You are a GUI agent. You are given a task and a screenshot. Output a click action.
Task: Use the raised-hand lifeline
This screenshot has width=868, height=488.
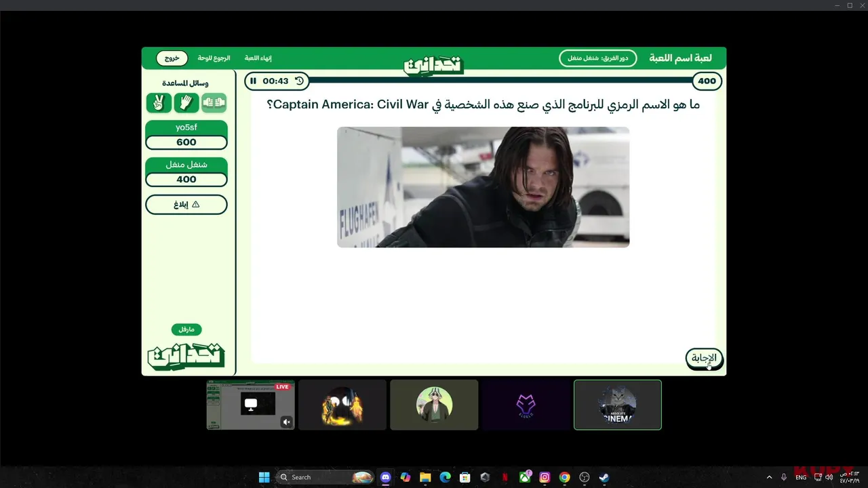pyautogui.click(x=186, y=103)
